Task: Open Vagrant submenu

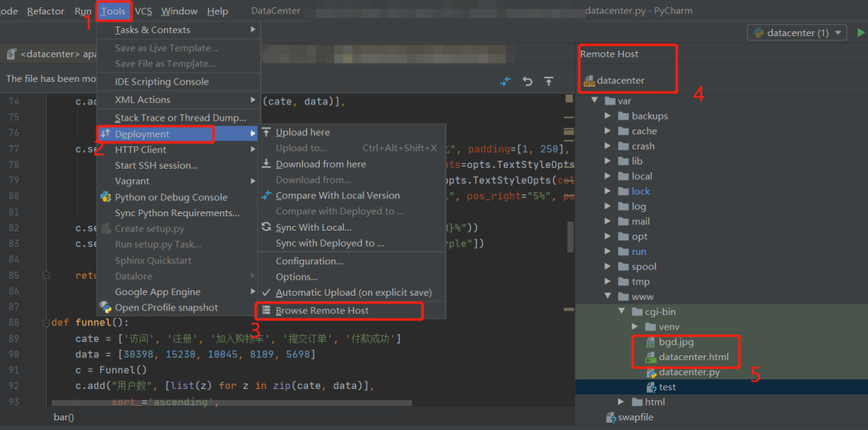Action: click(178, 181)
